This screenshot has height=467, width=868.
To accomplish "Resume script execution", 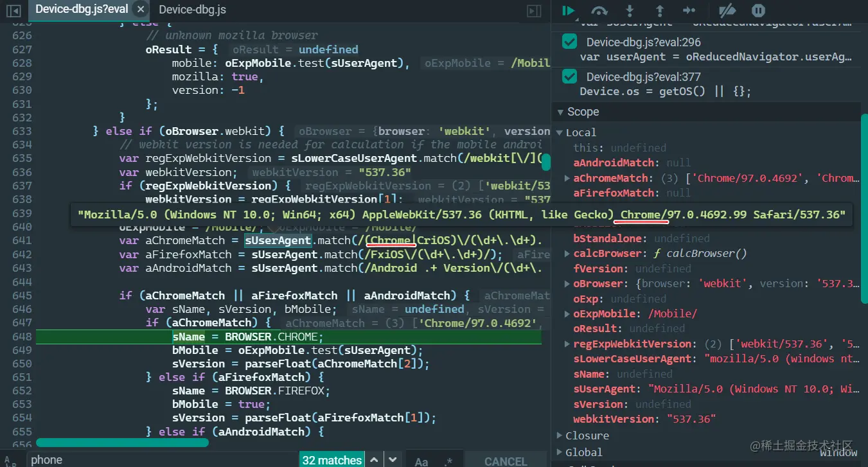I will (568, 10).
